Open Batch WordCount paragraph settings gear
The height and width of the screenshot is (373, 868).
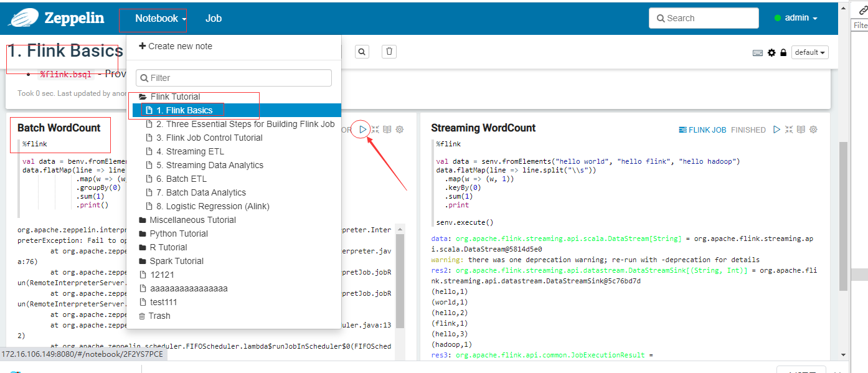point(400,130)
